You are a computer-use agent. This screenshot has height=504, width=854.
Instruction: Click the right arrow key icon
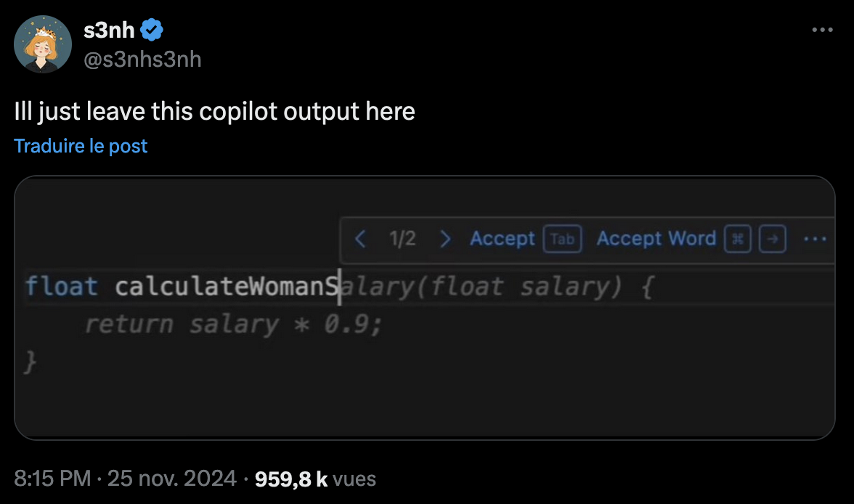tap(773, 240)
